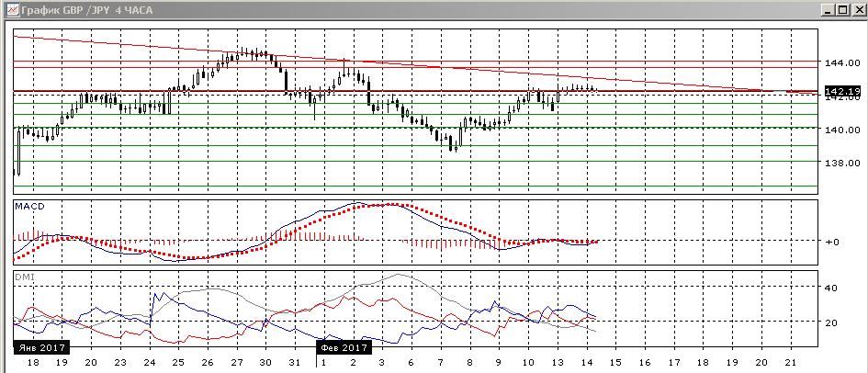Click date label 15 on time axis
The height and width of the screenshot is (373, 868).
tap(615, 363)
